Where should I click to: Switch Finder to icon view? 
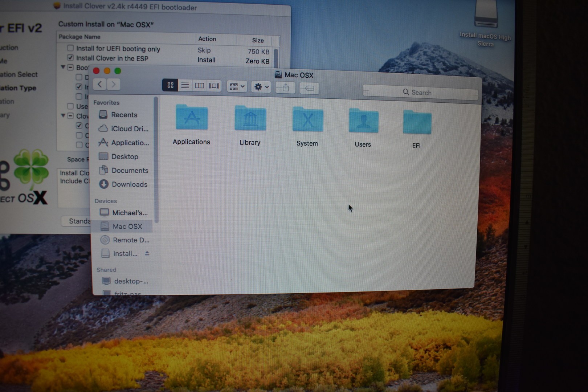point(170,85)
